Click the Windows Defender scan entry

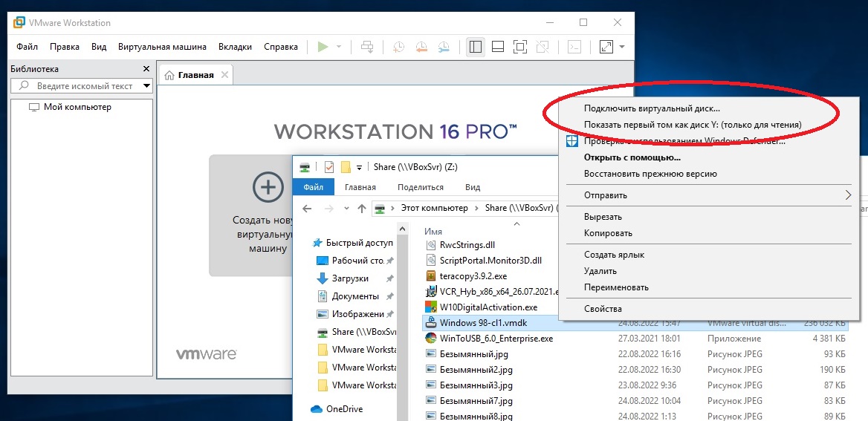coord(684,142)
